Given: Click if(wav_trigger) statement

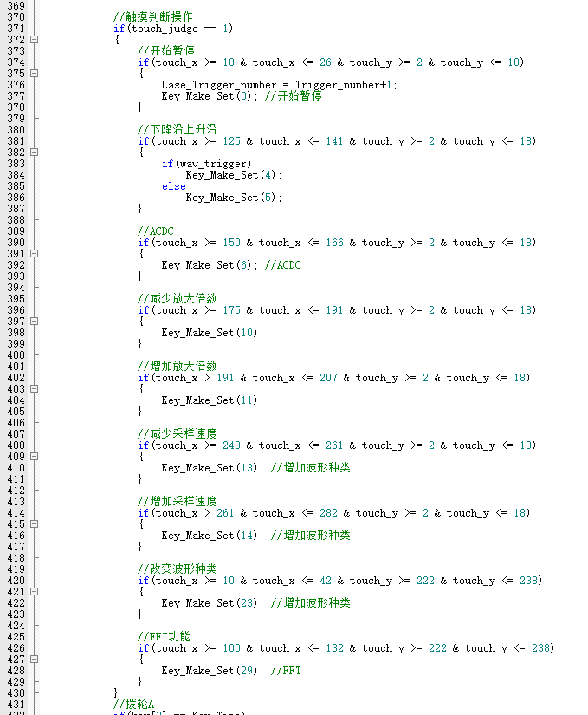Looking at the screenshot, I should pyautogui.click(x=207, y=164).
